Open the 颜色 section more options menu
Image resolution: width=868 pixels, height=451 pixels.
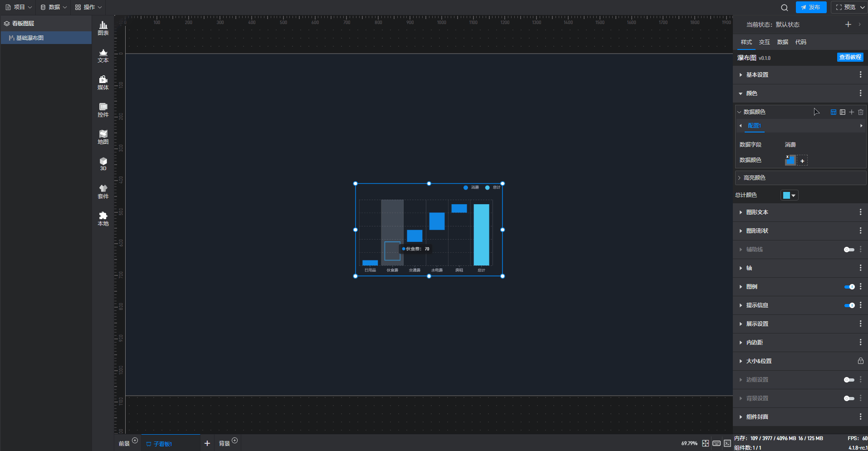coord(861,93)
